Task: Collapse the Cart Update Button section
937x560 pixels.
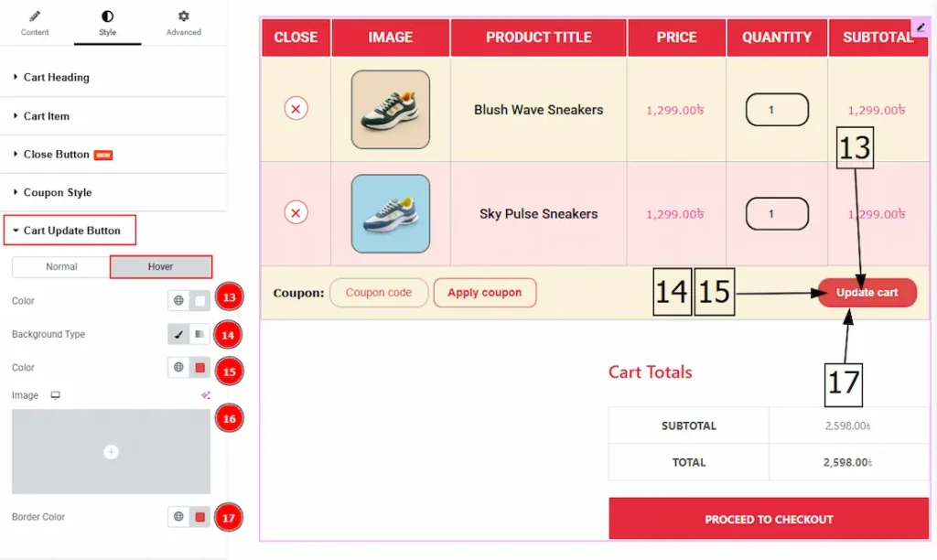Action: tap(71, 231)
